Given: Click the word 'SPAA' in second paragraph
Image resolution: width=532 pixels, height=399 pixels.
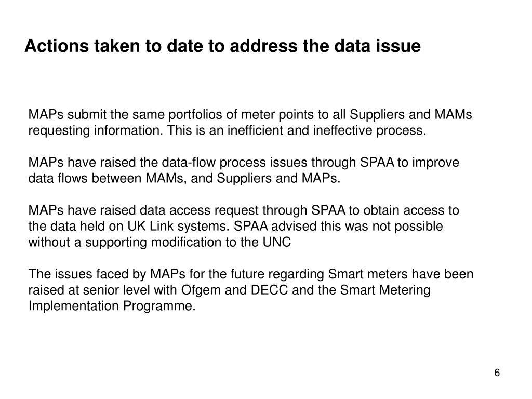Looking at the screenshot, I should coord(377,162).
